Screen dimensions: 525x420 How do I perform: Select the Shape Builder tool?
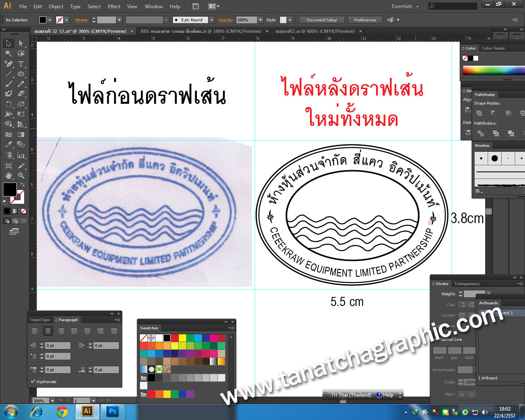click(9, 124)
